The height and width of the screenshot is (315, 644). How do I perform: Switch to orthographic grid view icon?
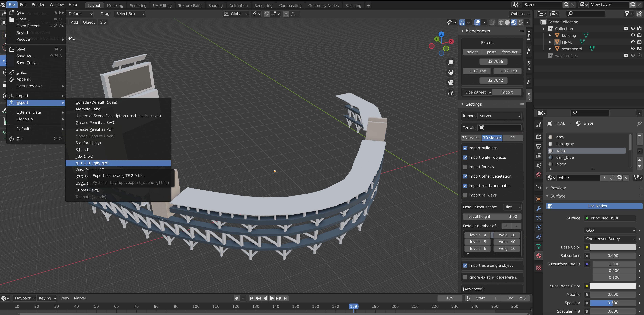coord(451,93)
